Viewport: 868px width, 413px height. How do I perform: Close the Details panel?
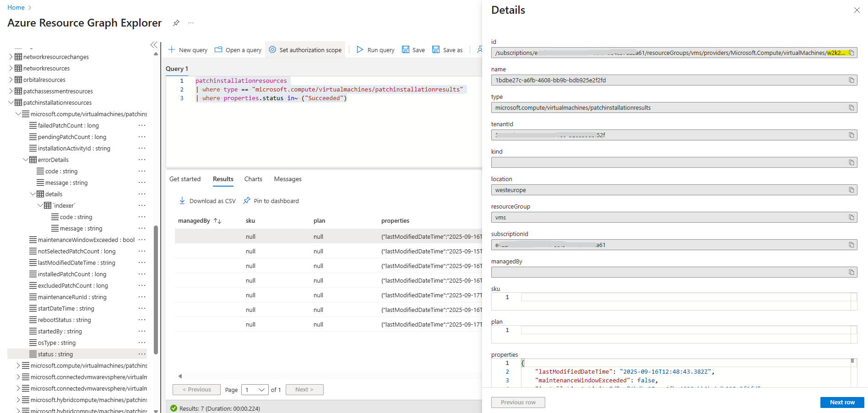click(x=857, y=10)
